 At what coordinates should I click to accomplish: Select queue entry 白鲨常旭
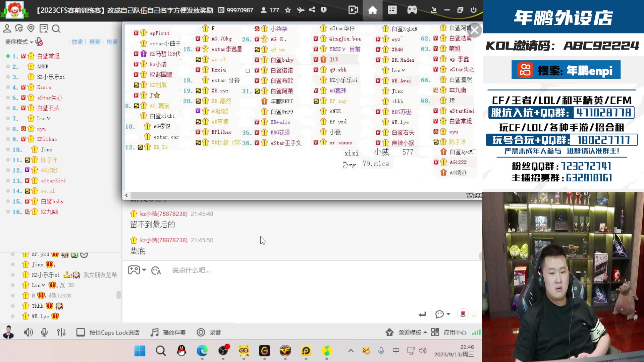(48, 56)
